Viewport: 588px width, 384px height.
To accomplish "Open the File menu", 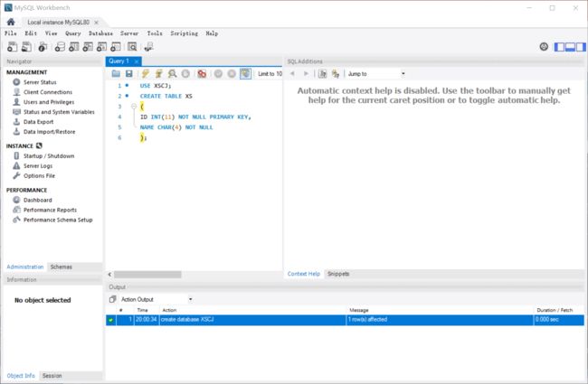I will pos(11,33).
